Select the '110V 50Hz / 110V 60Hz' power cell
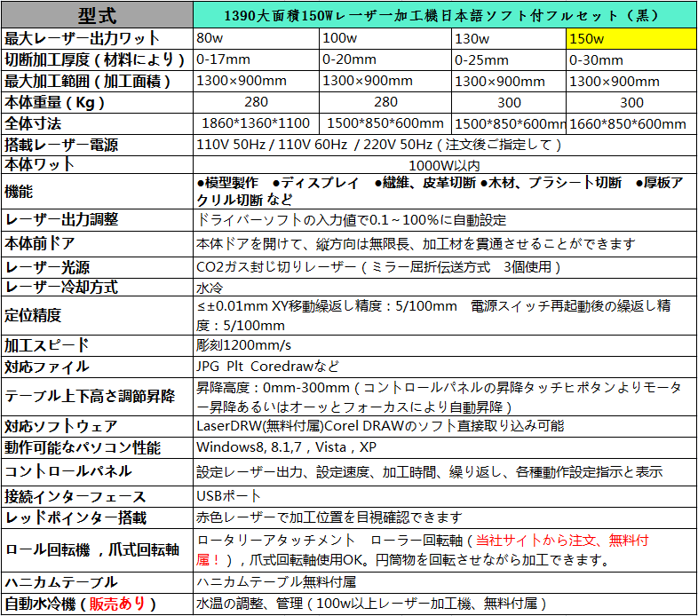This screenshot has height=616, width=698. (x=444, y=145)
